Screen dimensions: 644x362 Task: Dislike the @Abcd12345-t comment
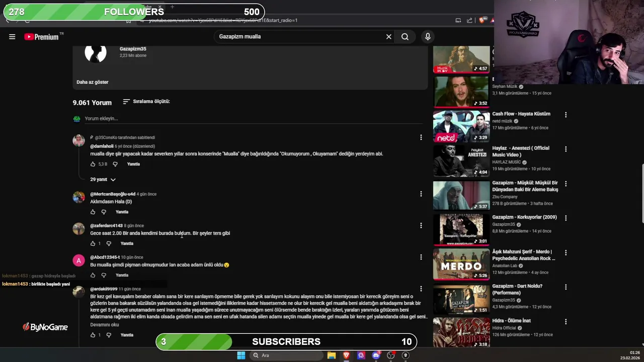click(x=104, y=276)
